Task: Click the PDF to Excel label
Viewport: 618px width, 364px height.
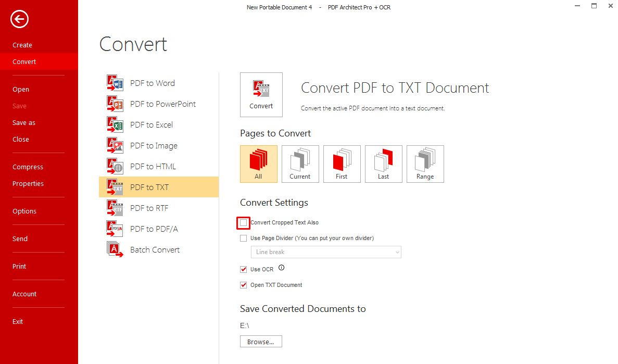Action: (152, 124)
